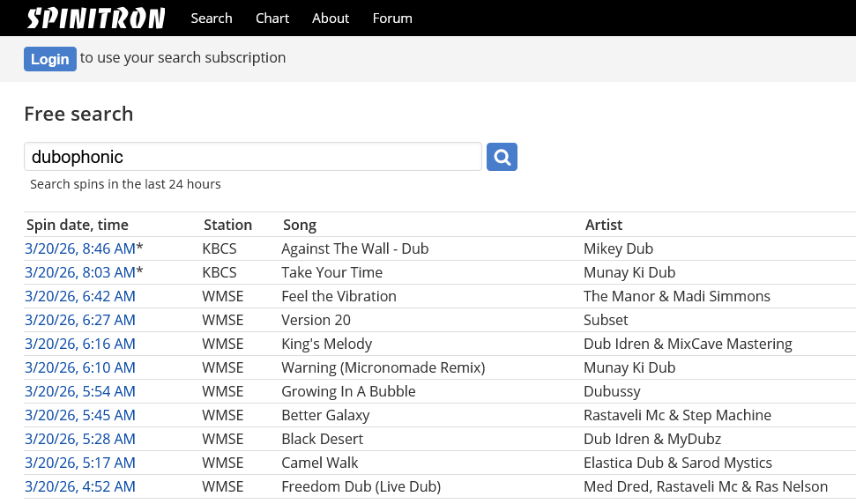Click the Song column header

(x=299, y=225)
